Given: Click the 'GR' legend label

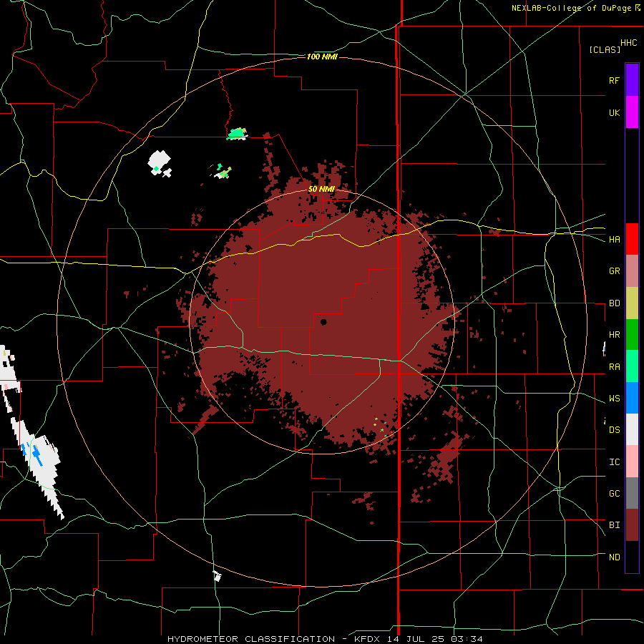Looking at the screenshot, I should (x=614, y=271).
